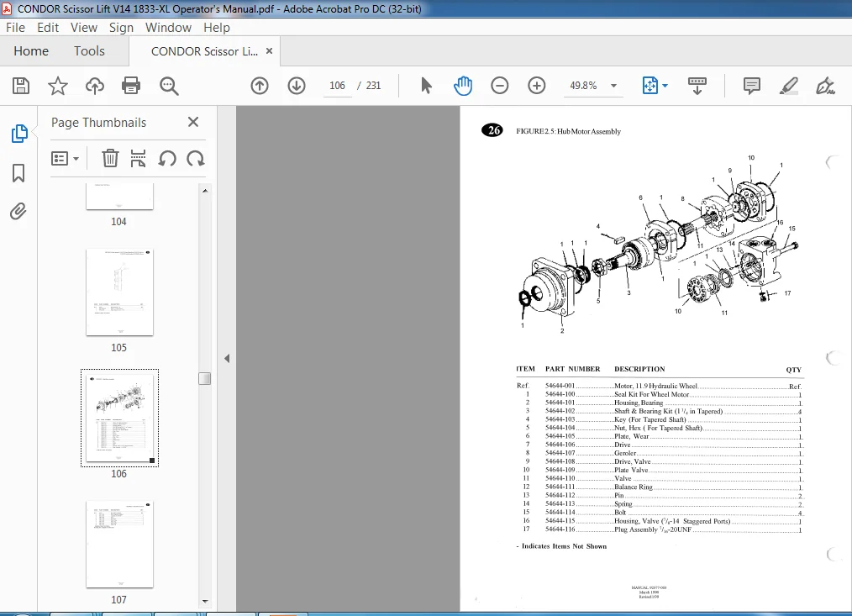Rotate page counterclockwise
Screen dimensions: 852x616
click(167, 158)
